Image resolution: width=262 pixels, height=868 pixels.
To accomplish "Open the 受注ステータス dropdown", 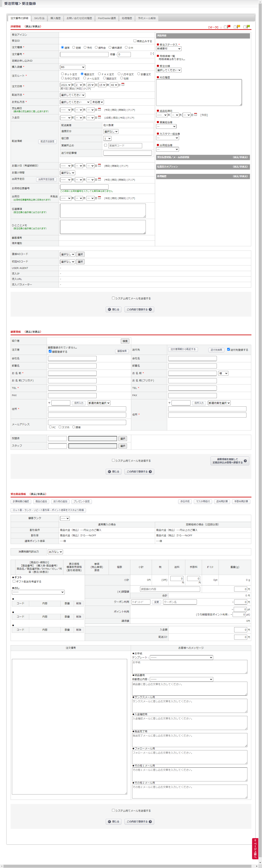I will pos(169,49).
